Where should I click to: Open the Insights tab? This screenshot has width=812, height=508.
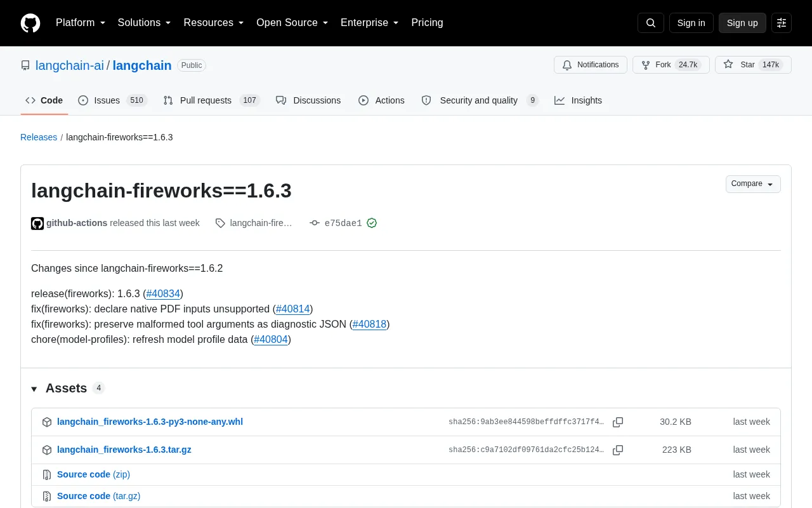point(578,100)
